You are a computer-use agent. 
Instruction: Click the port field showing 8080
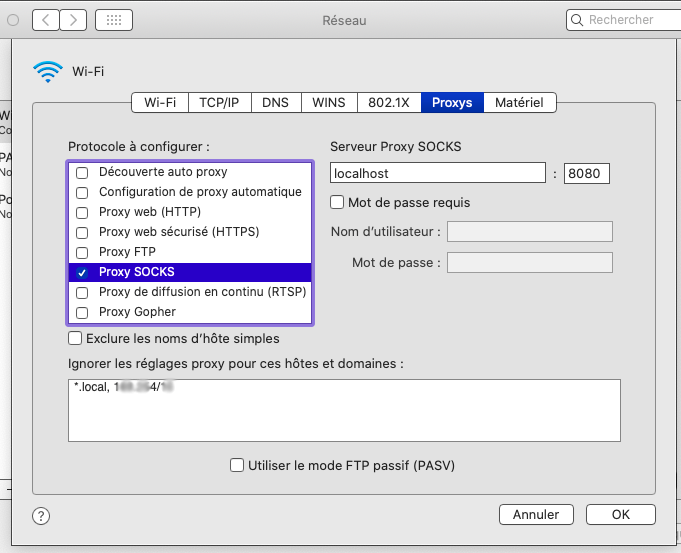(x=586, y=173)
